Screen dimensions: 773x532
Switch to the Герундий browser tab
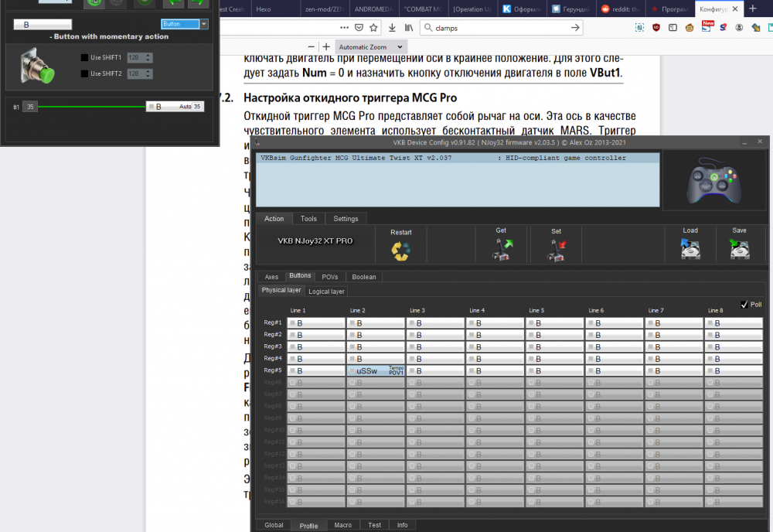(x=571, y=9)
